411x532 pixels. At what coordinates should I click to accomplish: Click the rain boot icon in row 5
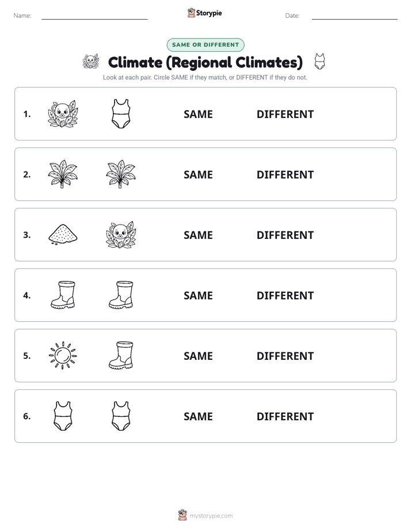(x=121, y=355)
